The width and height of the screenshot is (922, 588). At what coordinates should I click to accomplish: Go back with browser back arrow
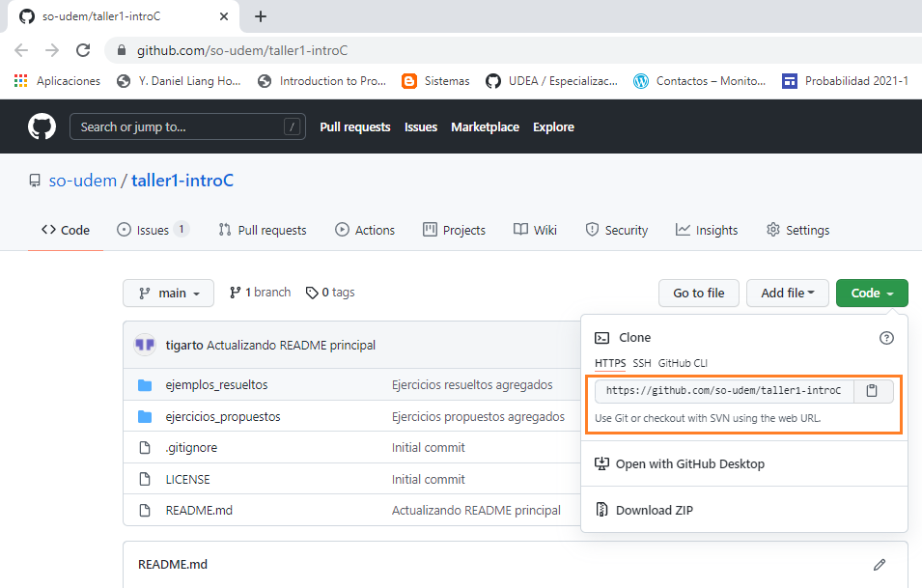[21, 50]
